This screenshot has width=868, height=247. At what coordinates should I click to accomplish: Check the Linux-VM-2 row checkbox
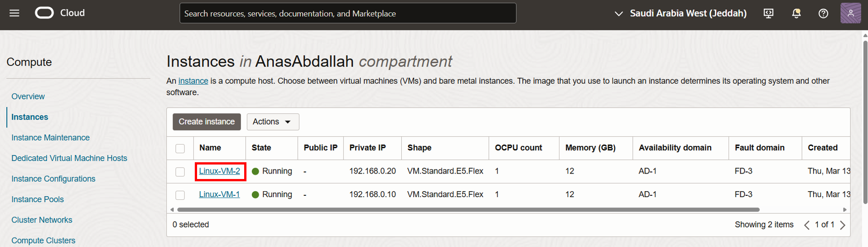[180, 172]
